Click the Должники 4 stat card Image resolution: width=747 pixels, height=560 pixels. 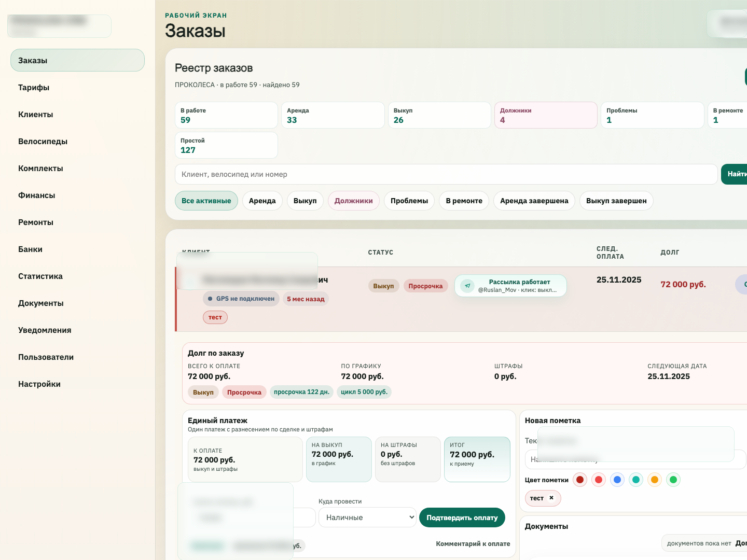[546, 115]
